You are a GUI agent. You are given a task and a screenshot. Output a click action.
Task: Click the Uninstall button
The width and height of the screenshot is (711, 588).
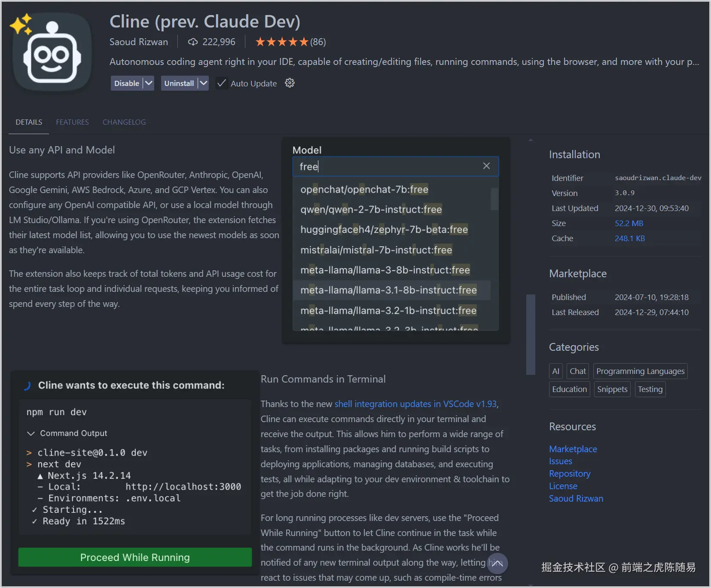click(179, 83)
